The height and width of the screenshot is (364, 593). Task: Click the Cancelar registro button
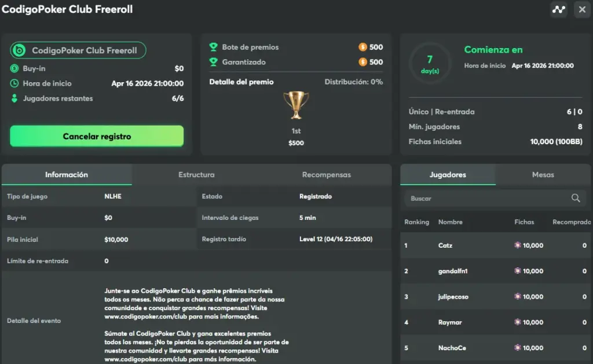(x=97, y=136)
